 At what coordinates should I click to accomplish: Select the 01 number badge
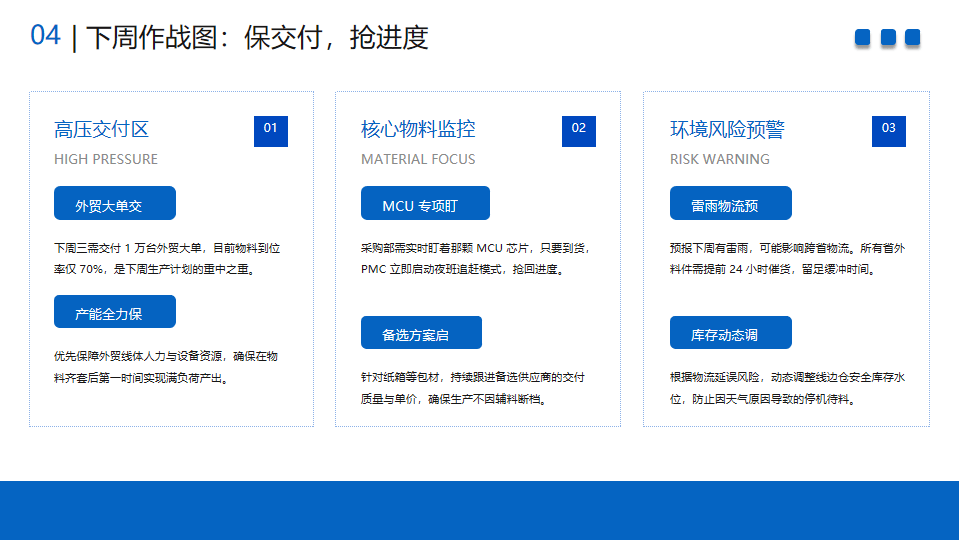(x=271, y=130)
